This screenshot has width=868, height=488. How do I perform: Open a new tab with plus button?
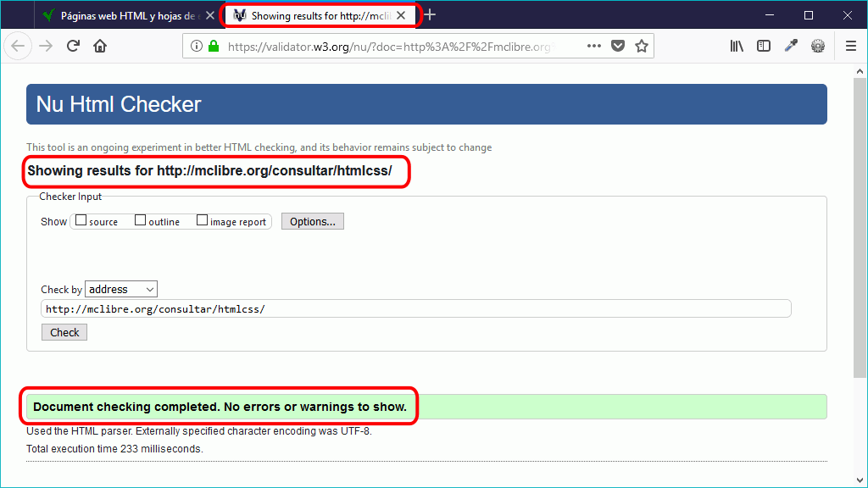coord(430,15)
